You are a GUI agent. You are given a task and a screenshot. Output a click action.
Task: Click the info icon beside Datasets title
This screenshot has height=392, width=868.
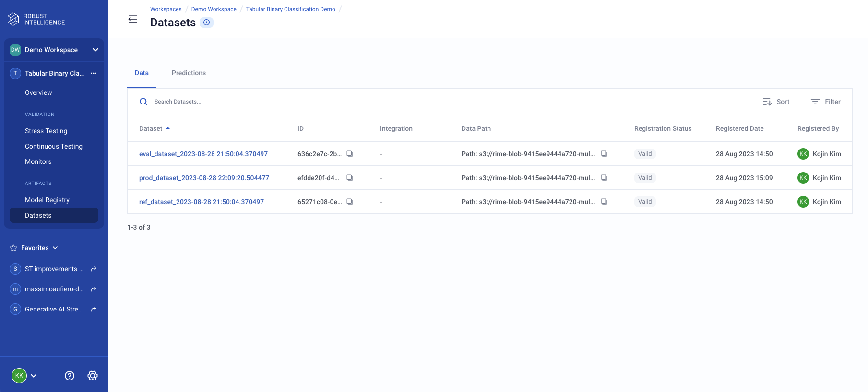[x=206, y=23]
